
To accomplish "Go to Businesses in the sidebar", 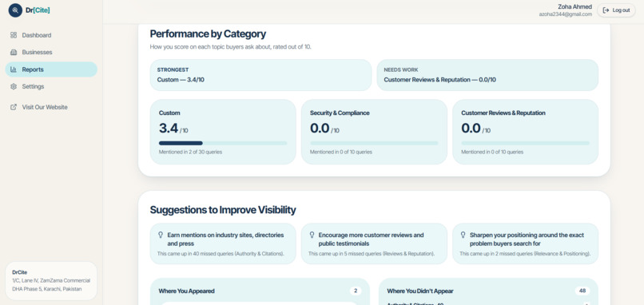I will coord(51,52).
